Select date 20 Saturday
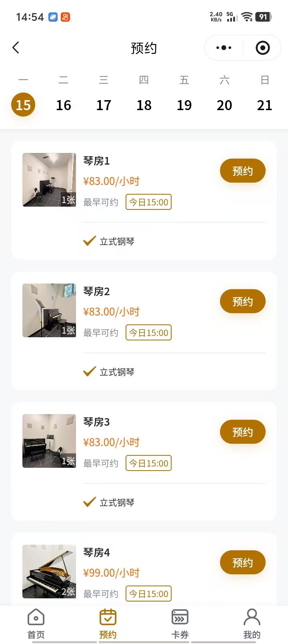The width and height of the screenshot is (288, 644). point(224,105)
